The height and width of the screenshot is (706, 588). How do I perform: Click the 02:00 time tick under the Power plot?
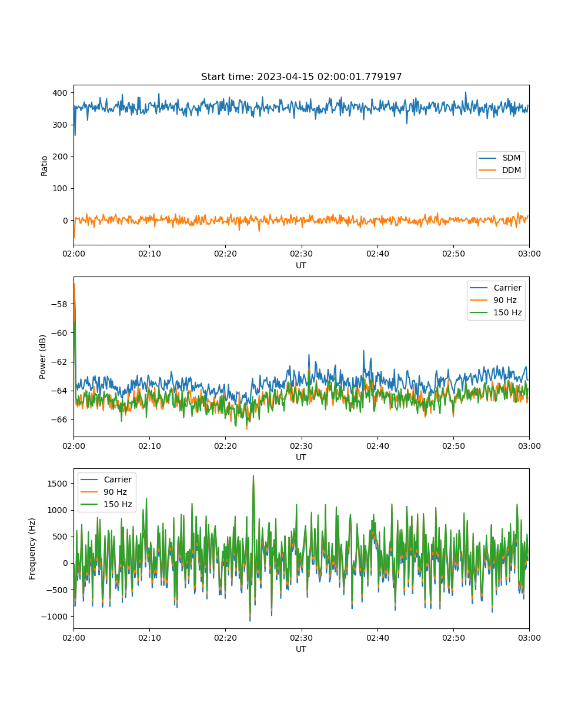pyautogui.click(x=73, y=445)
